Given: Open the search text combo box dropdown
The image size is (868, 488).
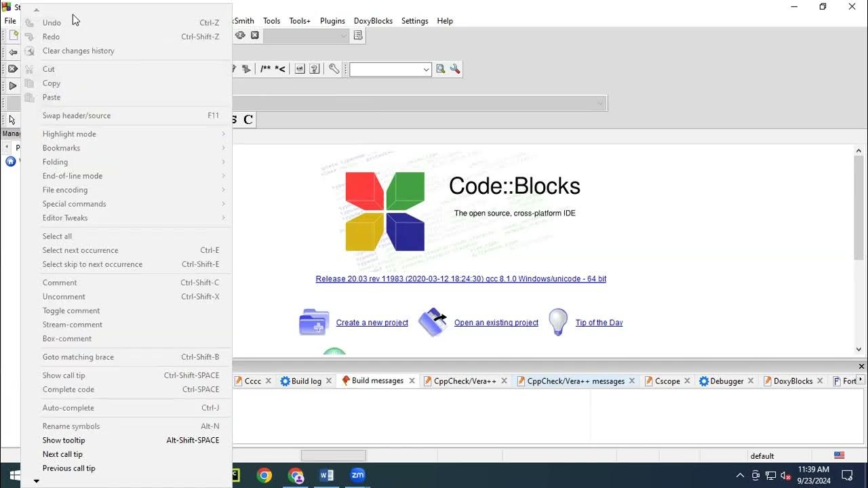Looking at the screenshot, I should [426, 69].
